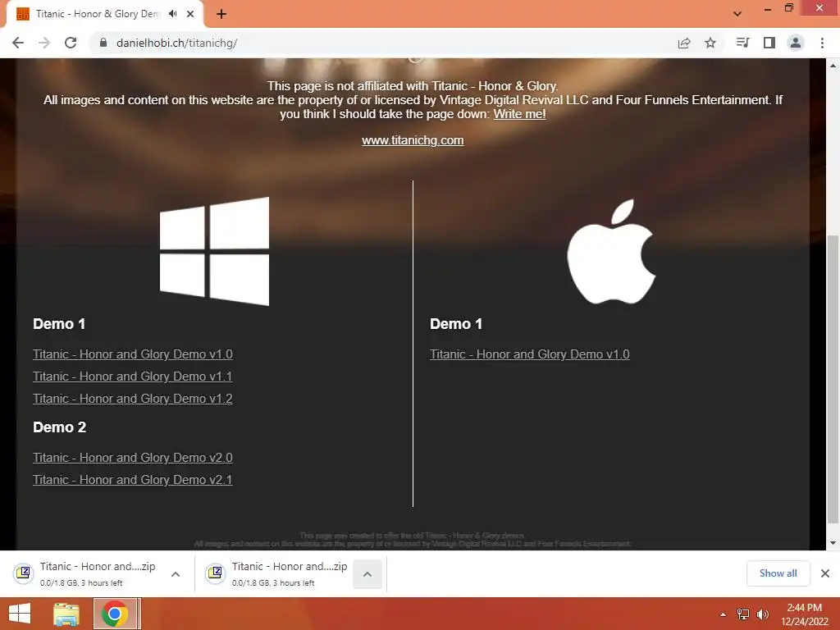Download Windows Demo v2.0
This screenshot has height=630, width=840.
(x=132, y=458)
